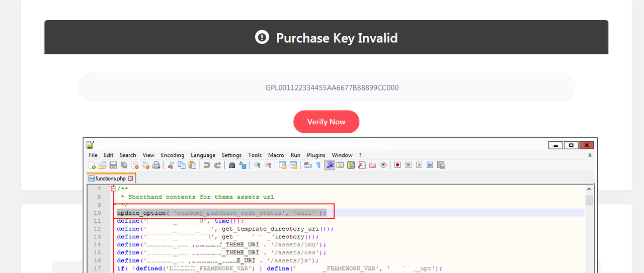This screenshot has width=644, height=273.
Task: Click the macro Playback icon
Action: pyautogui.click(x=419, y=165)
